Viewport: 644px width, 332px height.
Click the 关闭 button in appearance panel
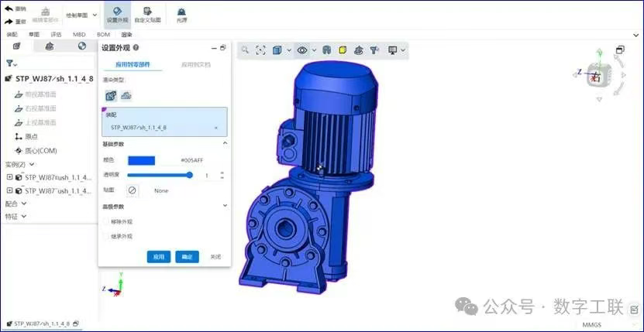(x=215, y=257)
